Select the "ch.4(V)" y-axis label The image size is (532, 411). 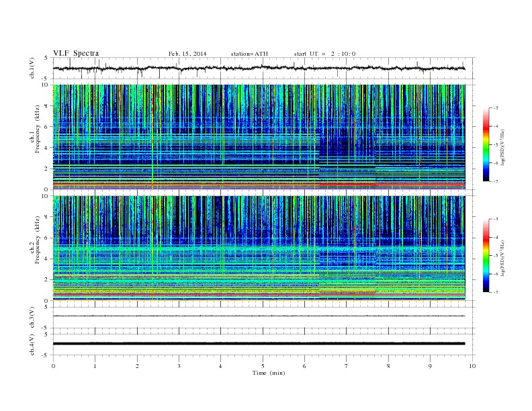tap(32, 345)
